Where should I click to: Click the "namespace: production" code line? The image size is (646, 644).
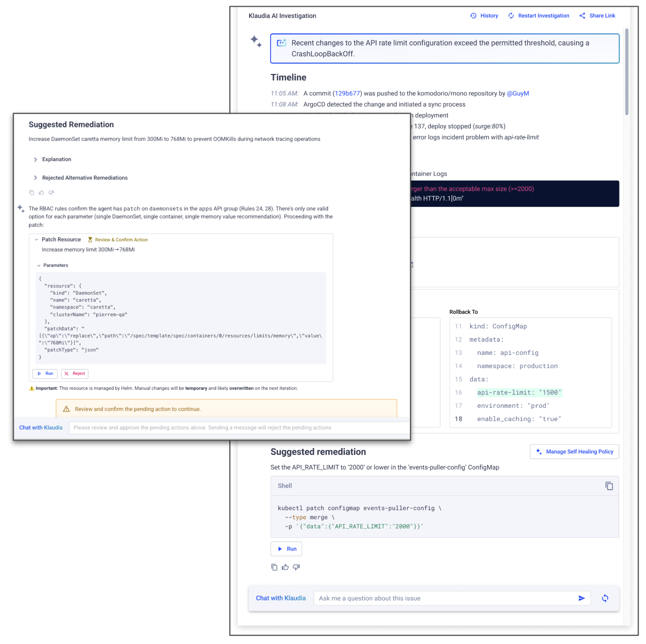tap(517, 366)
